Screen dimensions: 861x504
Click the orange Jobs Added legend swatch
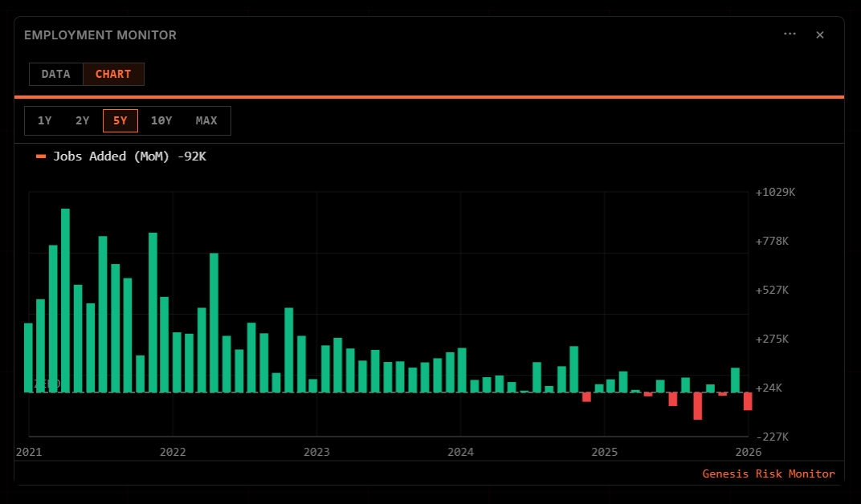coord(41,156)
